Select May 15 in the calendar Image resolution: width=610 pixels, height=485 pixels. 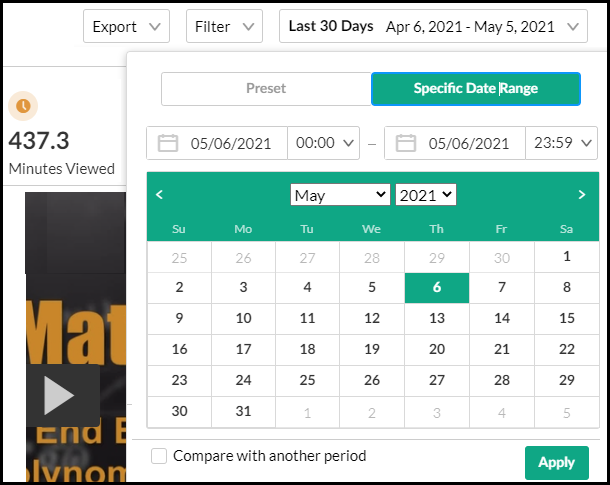[567, 318]
